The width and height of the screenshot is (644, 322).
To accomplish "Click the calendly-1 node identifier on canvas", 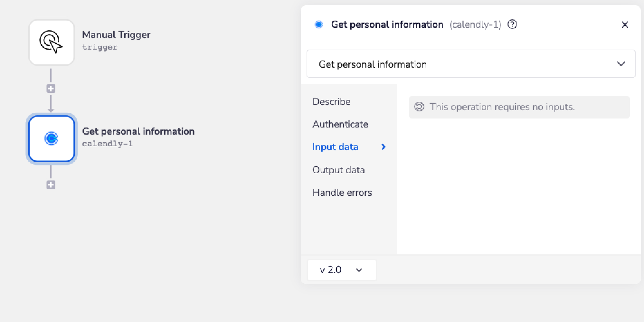I will point(107,144).
